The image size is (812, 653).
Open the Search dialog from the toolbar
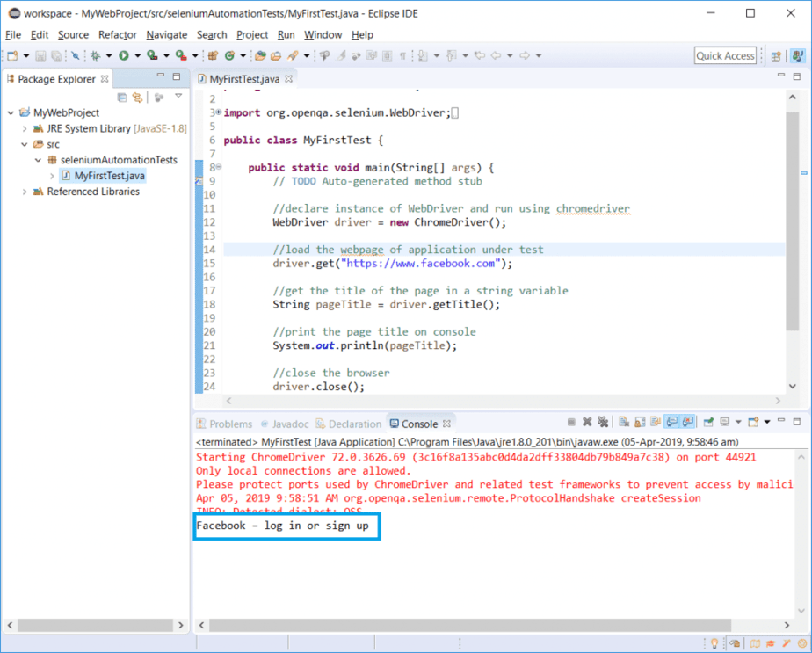pos(293,54)
